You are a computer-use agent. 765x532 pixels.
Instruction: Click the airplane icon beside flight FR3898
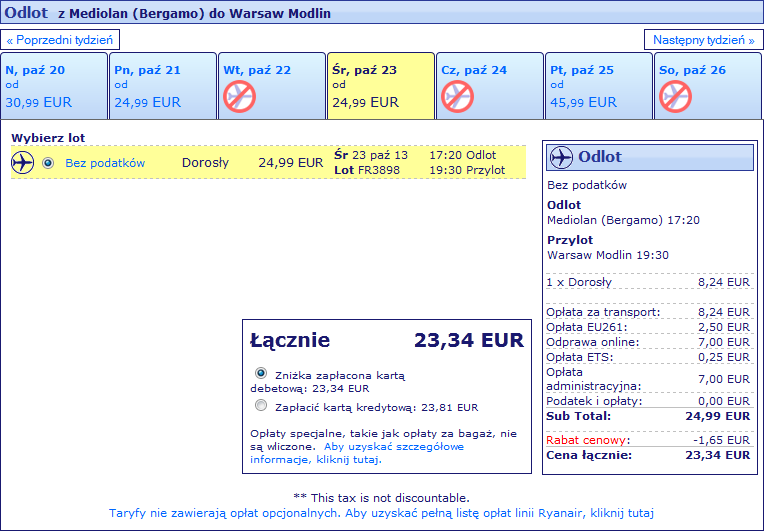(x=22, y=163)
